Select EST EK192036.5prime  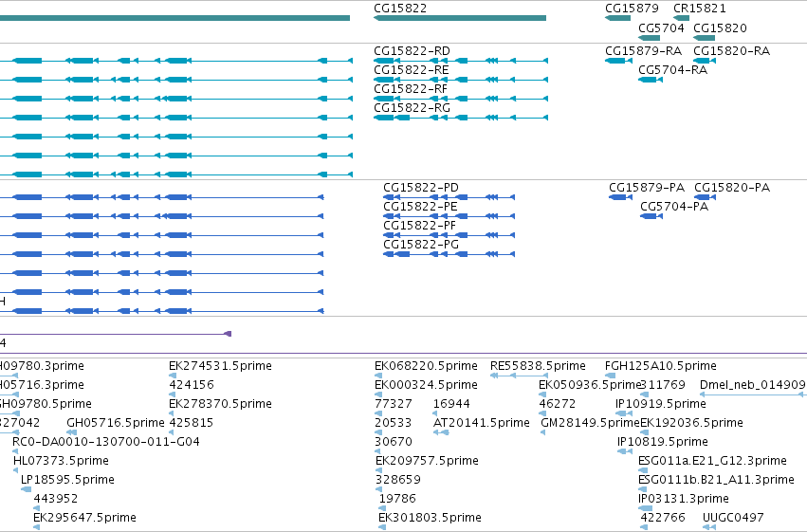pyautogui.click(x=691, y=423)
